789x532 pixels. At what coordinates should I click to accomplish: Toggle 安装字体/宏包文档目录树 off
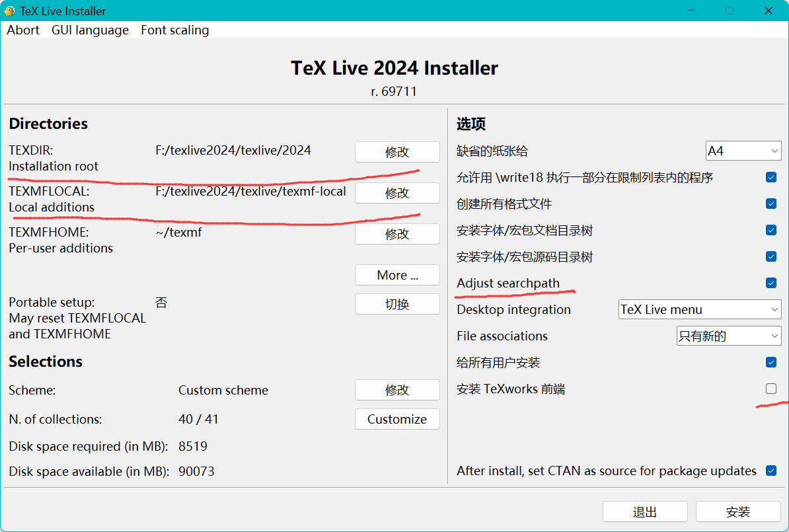coord(770,230)
